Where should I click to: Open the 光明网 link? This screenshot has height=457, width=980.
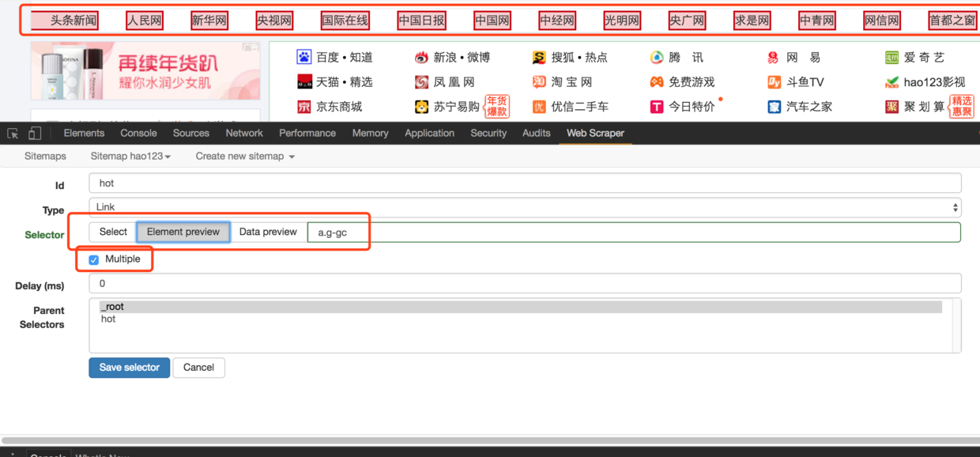pos(622,21)
